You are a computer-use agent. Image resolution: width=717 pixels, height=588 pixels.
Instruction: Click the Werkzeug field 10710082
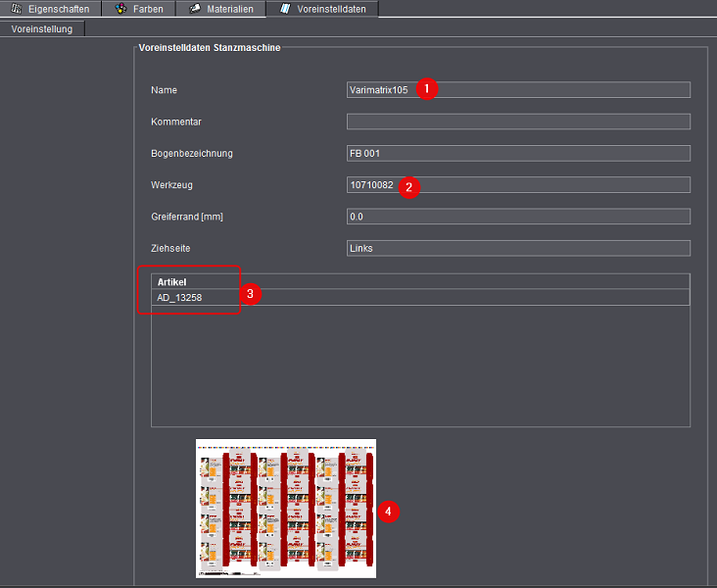point(518,185)
